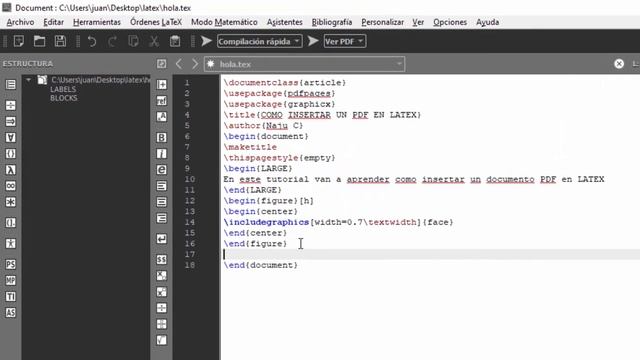The width and height of the screenshot is (640, 360).
Task: Run the arrow button beside Ver PDF
Action: 313,41
